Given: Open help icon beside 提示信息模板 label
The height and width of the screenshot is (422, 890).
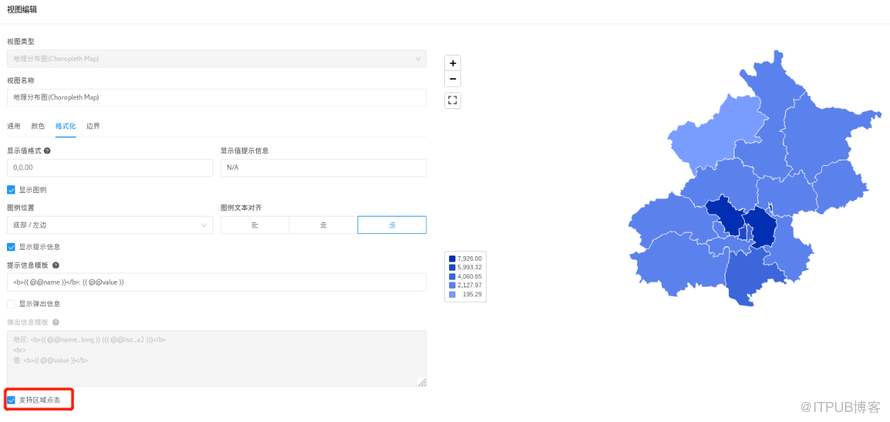Looking at the screenshot, I should coord(56,265).
